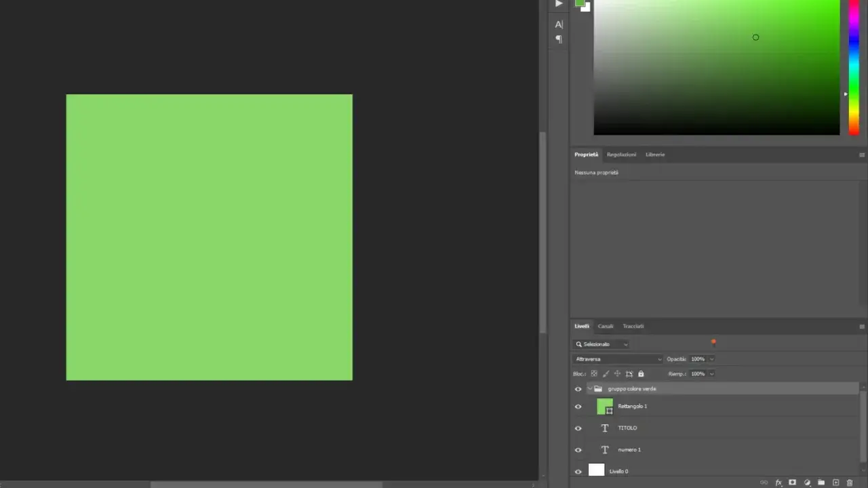The image size is (868, 488).
Task: Select the numero 1 layer name
Action: (x=629, y=450)
